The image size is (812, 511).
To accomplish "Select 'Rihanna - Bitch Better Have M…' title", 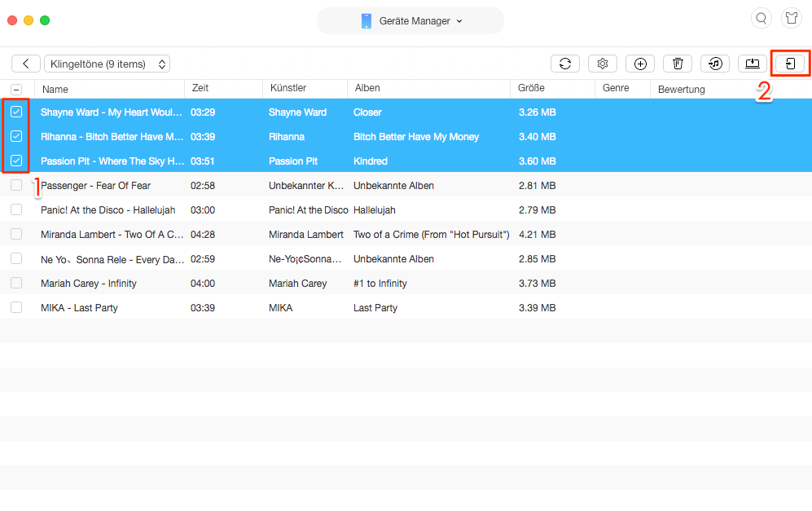I will [112, 137].
